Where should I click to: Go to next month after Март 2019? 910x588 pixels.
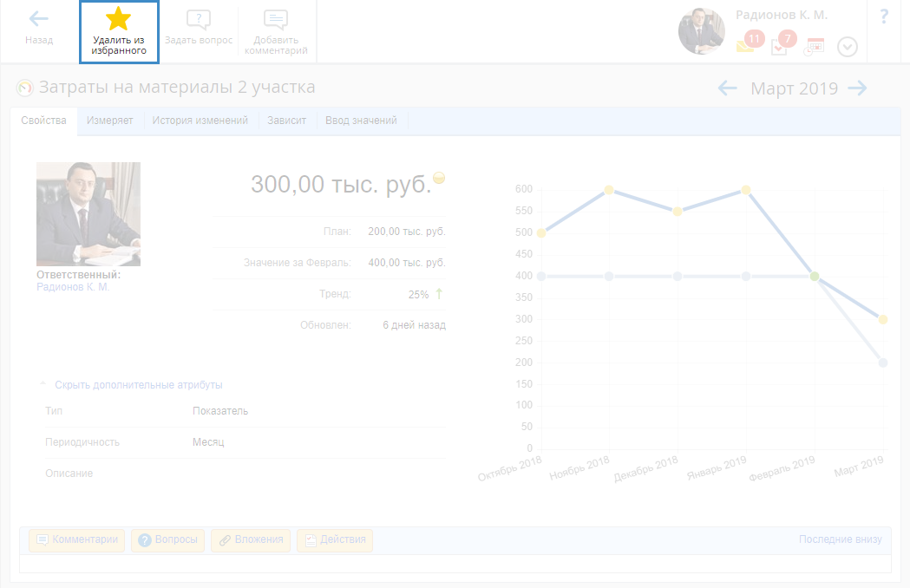(857, 88)
